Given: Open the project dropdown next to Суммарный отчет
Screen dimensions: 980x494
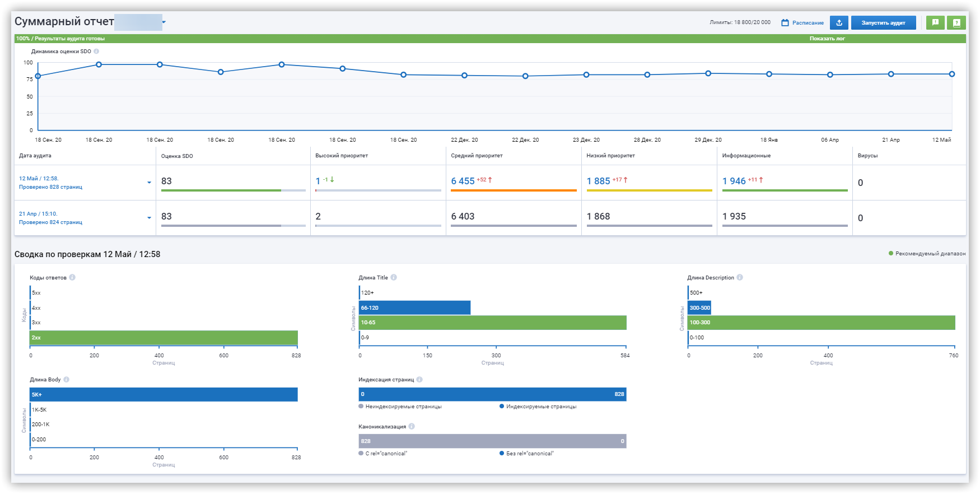Looking at the screenshot, I should (x=164, y=22).
